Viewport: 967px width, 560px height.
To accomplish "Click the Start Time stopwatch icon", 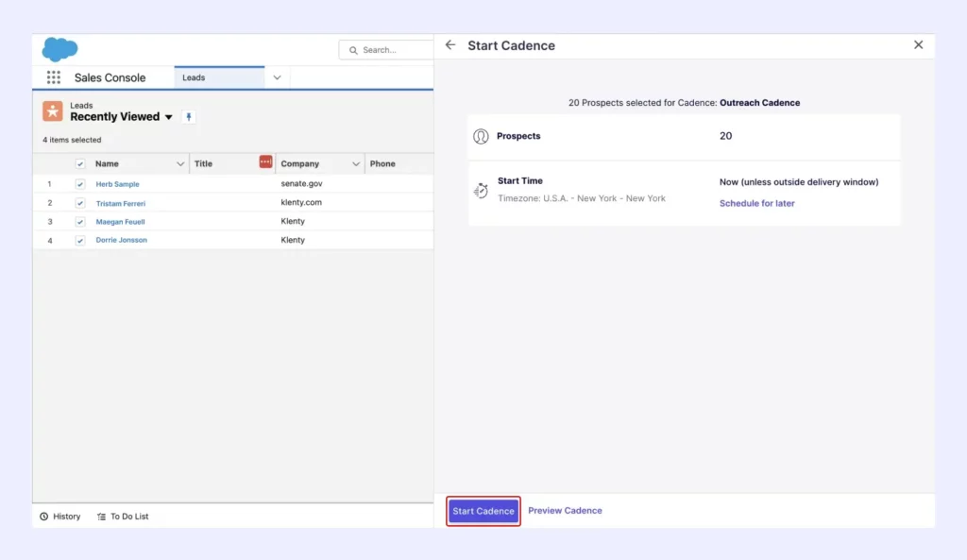I will pyautogui.click(x=481, y=191).
